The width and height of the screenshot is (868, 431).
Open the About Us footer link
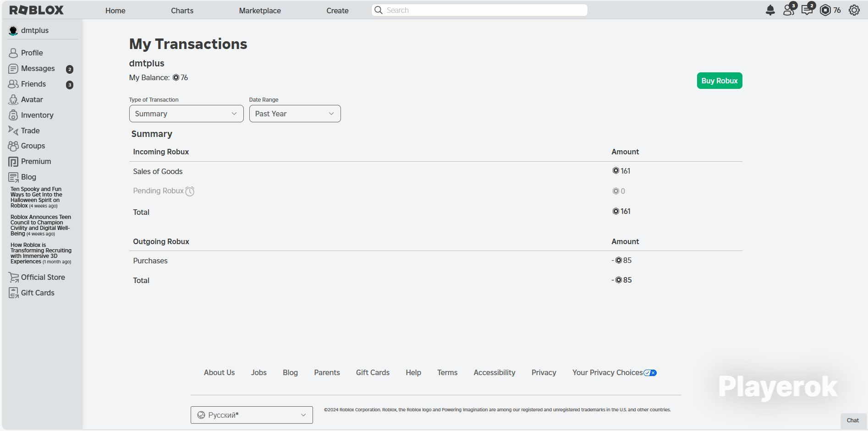point(219,373)
